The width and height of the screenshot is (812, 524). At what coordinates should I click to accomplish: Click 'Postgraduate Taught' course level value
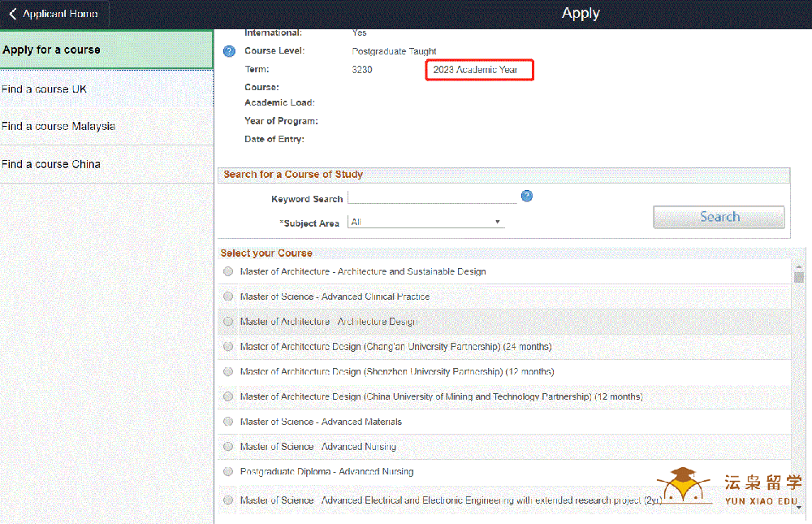[x=394, y=51]
